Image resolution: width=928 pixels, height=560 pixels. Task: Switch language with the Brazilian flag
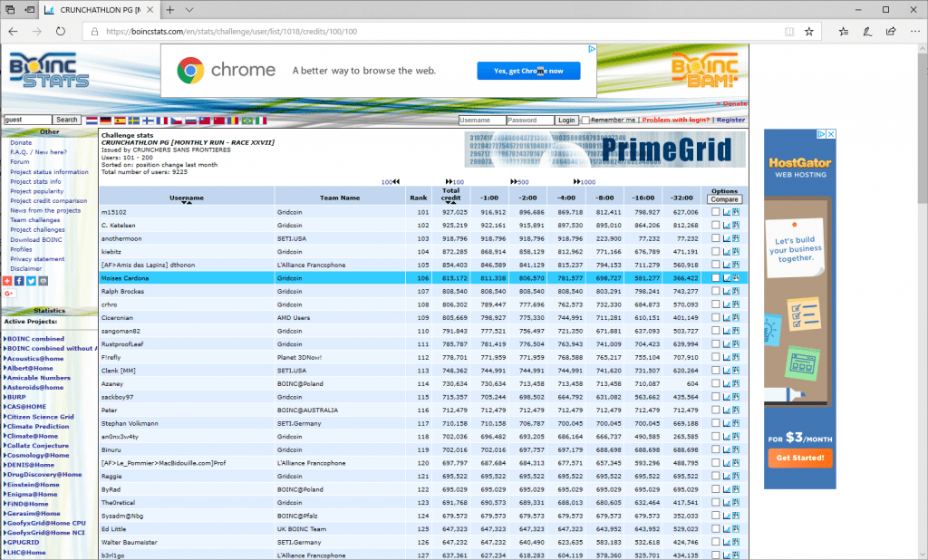click(246, 121)
